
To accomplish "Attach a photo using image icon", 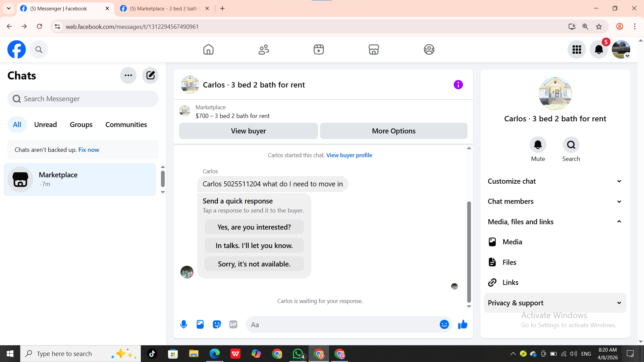I will point(200,324).
